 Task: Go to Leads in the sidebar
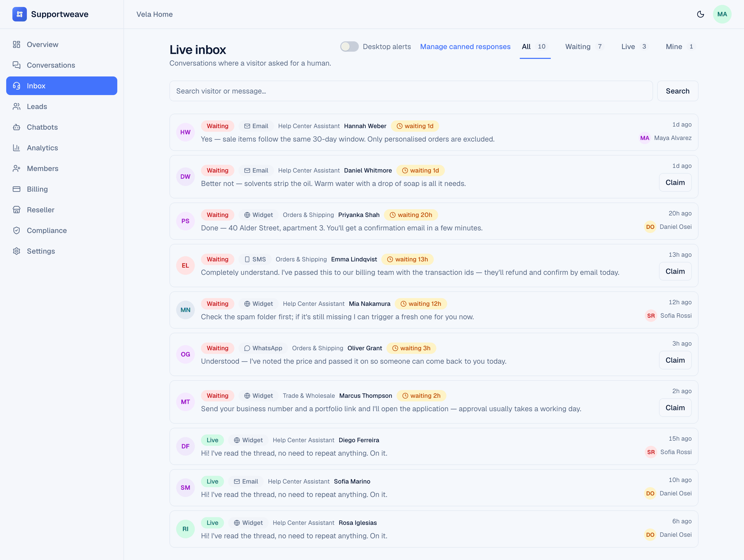tap(61, 107)
